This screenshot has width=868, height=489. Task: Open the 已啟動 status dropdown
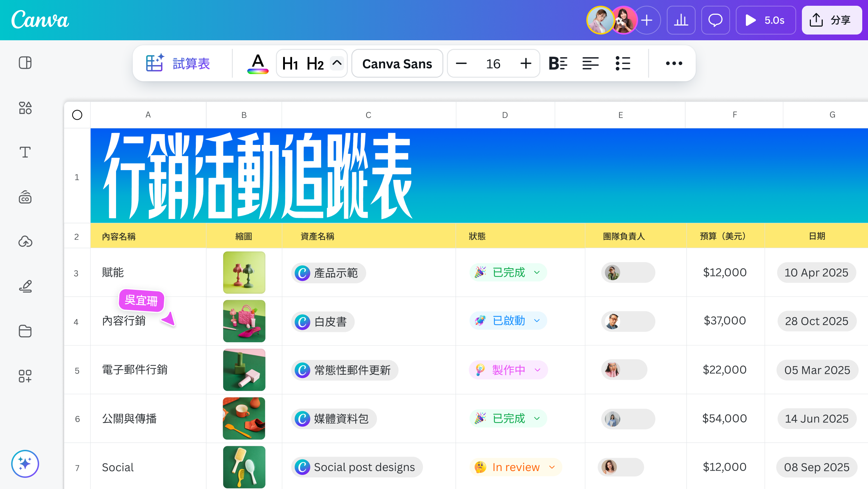click(x=508, y=321)
